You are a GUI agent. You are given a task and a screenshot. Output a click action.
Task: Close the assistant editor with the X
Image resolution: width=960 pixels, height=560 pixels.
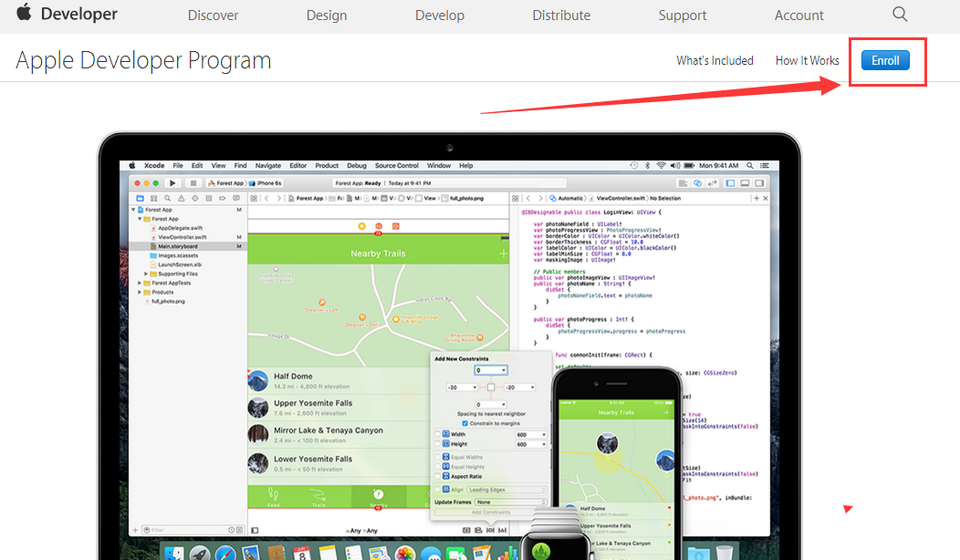click(x=766, y=198)
